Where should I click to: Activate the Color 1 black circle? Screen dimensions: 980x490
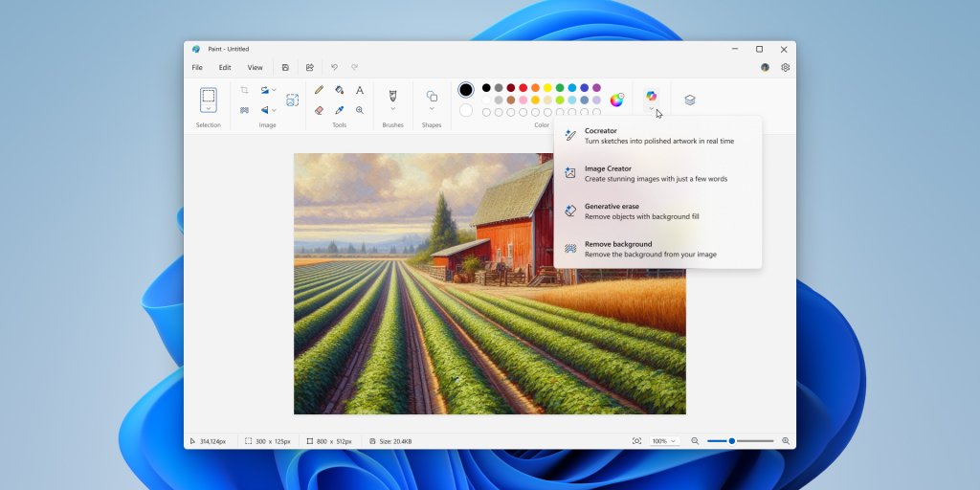pos(466,90)
